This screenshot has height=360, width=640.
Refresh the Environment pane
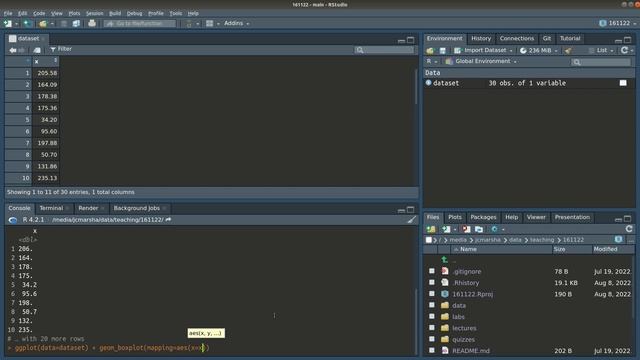click(624, 50)
